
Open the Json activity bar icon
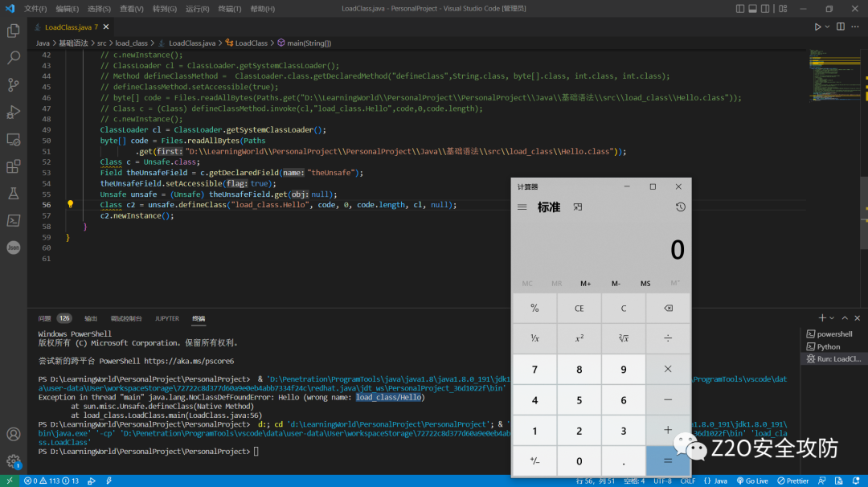14,248
